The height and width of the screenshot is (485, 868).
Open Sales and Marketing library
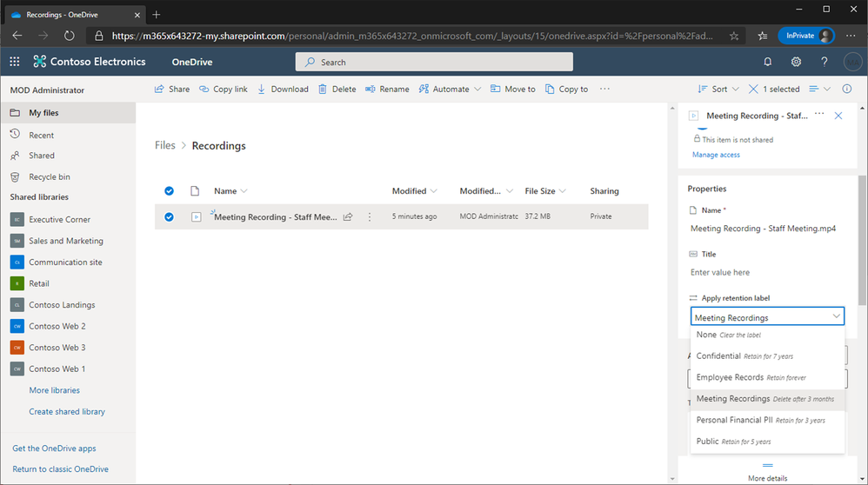pyautogui.click(x=68, y=241)
